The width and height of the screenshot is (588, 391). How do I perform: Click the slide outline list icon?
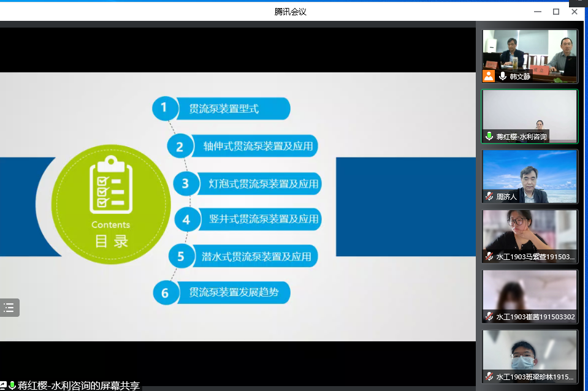pos(9,308)
